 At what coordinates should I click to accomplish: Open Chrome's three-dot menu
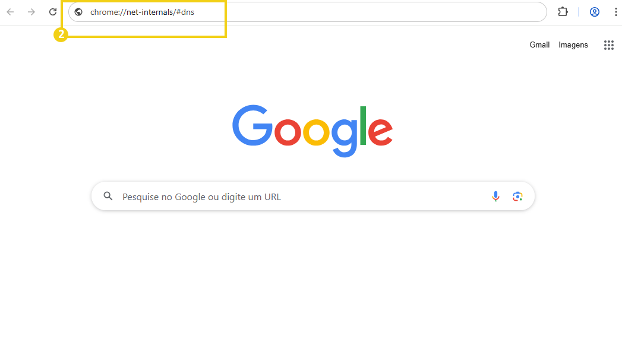pos(615,12)
